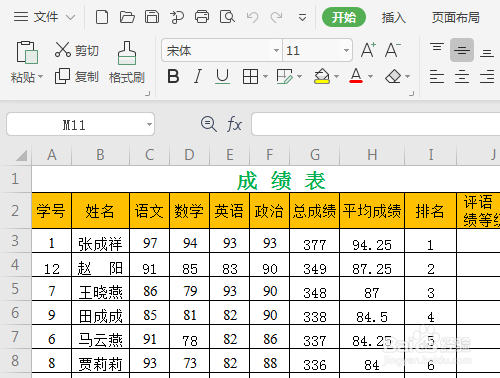Screen dimensions: 500x378
Task: Open the font size 11 dropdown
Action: pos(346,50)
